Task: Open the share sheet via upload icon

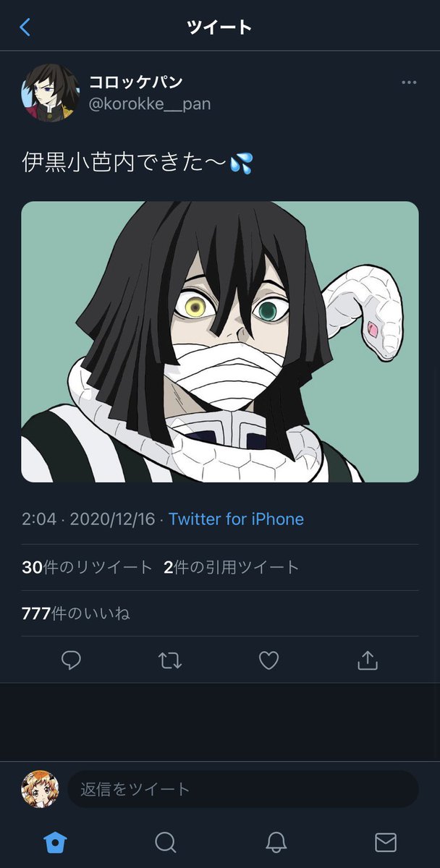Action: tap(368, 660)
